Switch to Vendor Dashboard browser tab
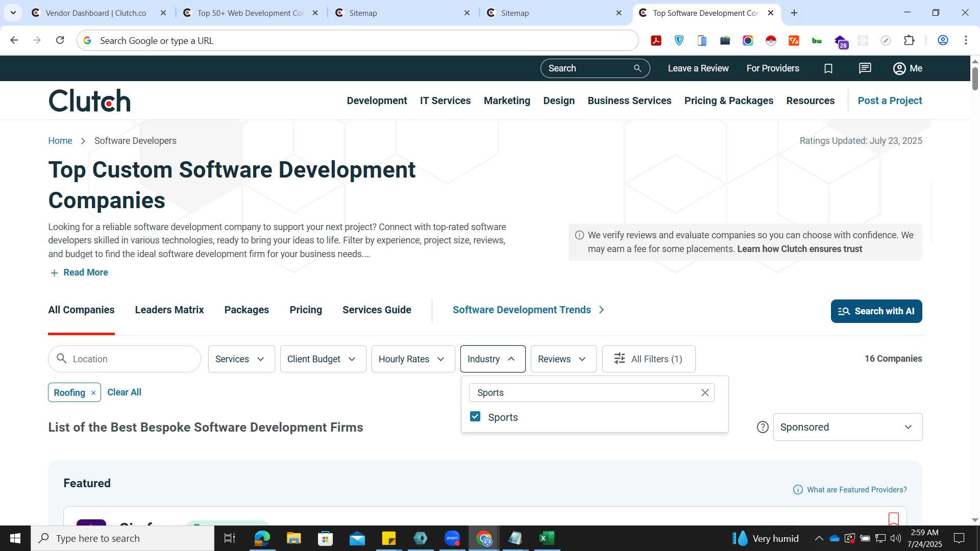The height and width of the screenshot is (551, 980). (97, 13)
